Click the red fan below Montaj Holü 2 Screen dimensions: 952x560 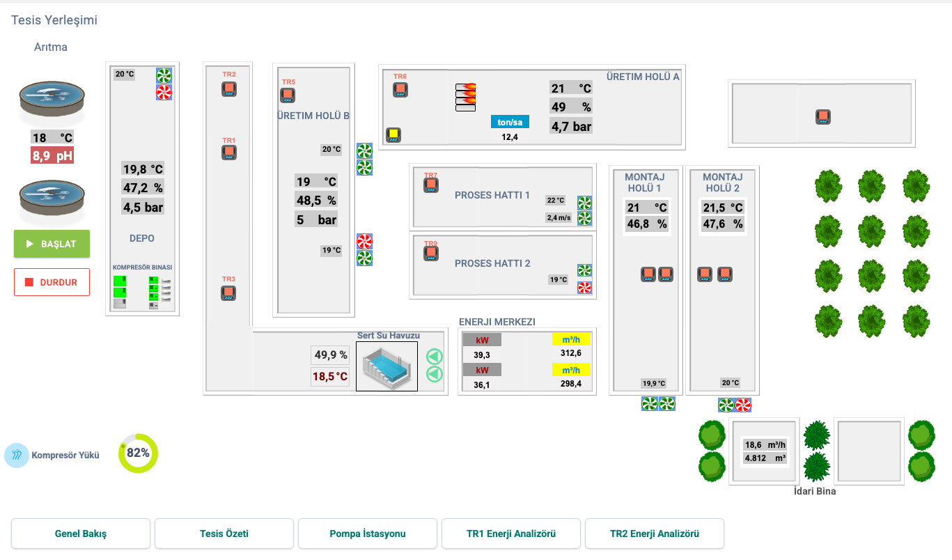pos(744,405)
